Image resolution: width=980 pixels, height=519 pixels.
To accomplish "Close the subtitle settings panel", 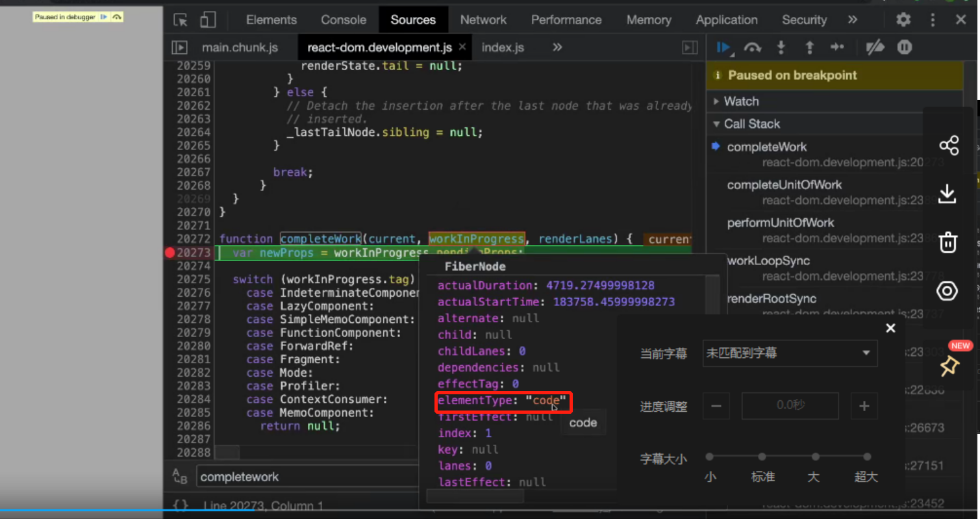I will 890,328.
